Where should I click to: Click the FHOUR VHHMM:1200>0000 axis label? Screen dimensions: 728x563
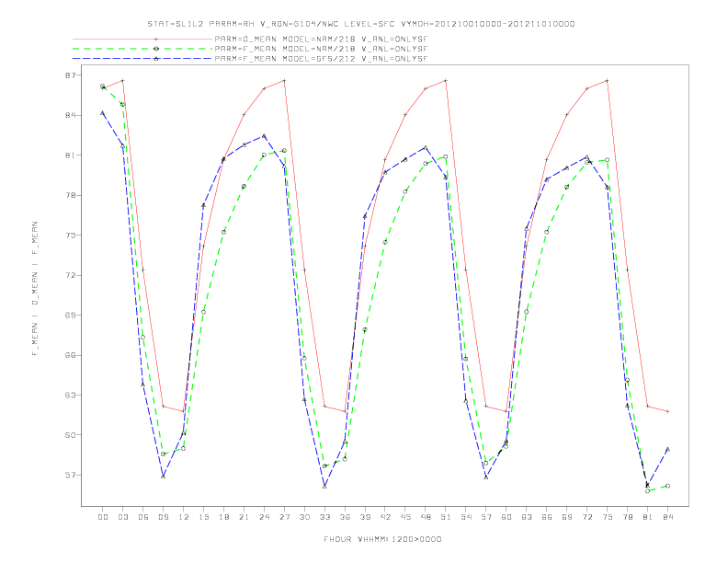tap(382, 539)
